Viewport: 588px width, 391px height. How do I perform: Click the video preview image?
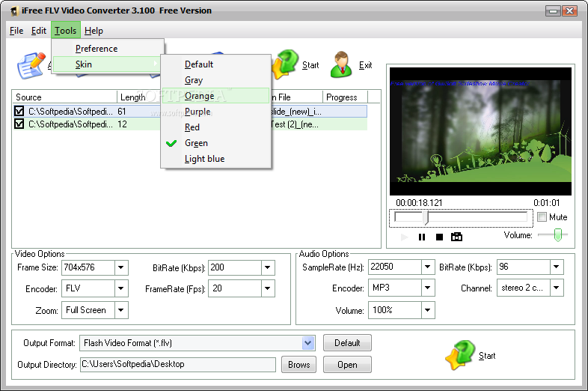(480, 132)
